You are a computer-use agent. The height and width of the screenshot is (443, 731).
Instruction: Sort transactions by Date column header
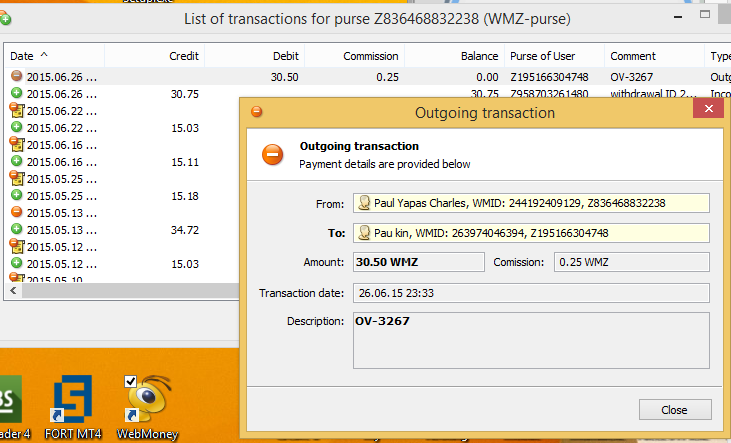pyautogui.click(x=55, y=56)
